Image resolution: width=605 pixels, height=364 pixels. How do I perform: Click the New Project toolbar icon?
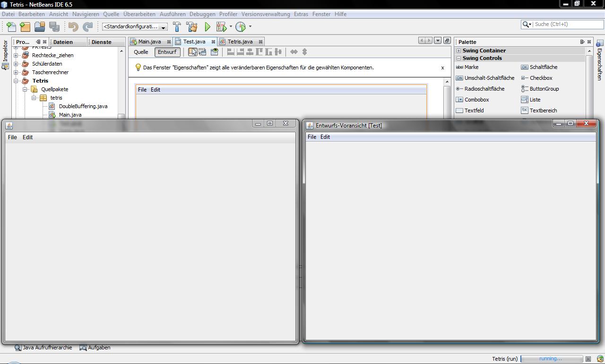[x=25, y=27]
